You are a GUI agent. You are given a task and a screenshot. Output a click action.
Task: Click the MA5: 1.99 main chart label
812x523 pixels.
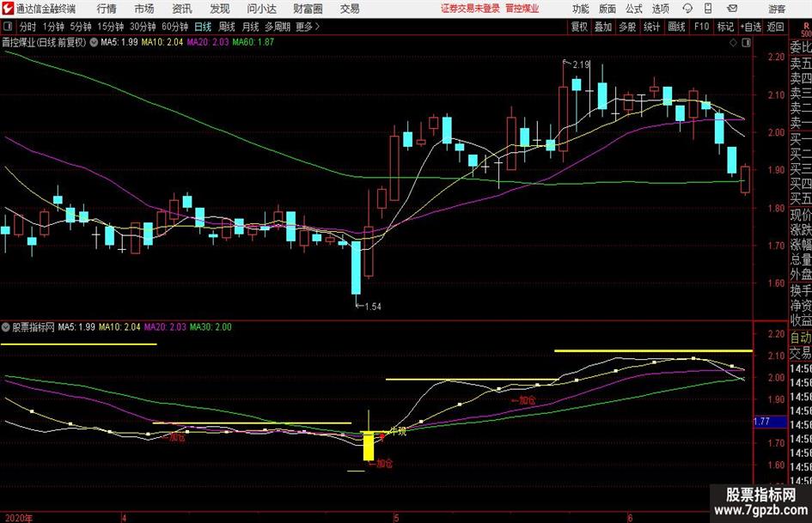coord(119,42)
